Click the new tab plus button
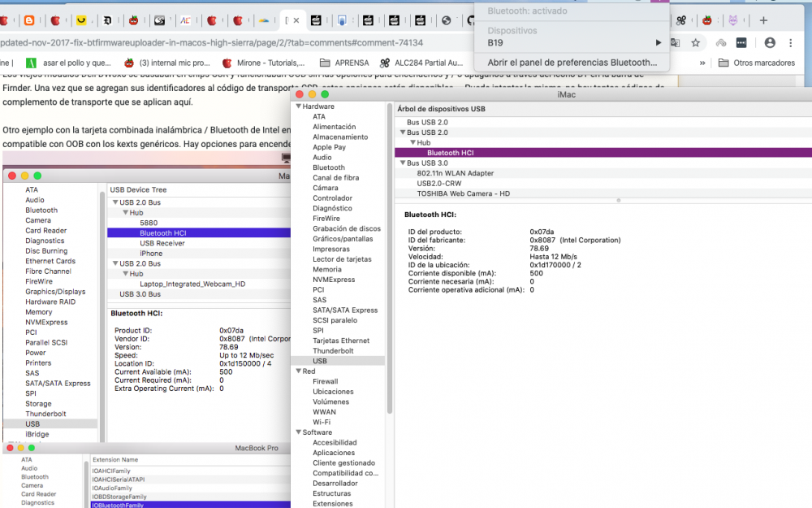 (763, 20)
